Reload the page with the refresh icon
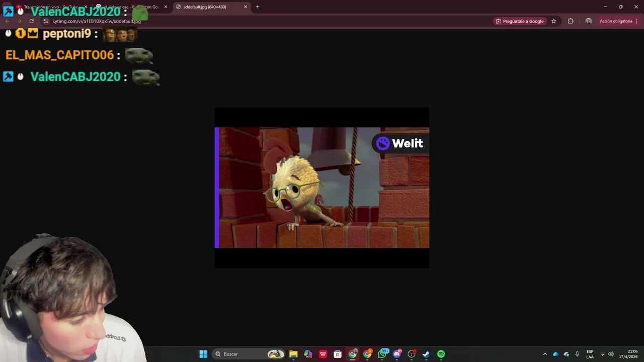This screenshot has height=362, width=644. [31, 21]
